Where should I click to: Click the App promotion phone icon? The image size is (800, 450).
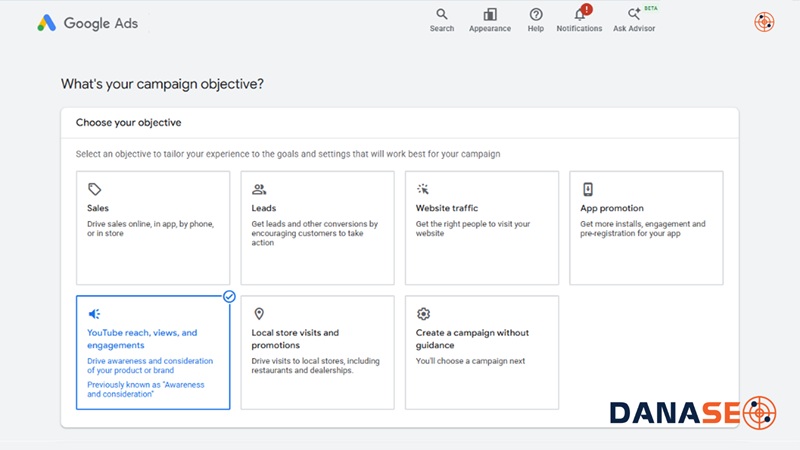coord(588,189)
